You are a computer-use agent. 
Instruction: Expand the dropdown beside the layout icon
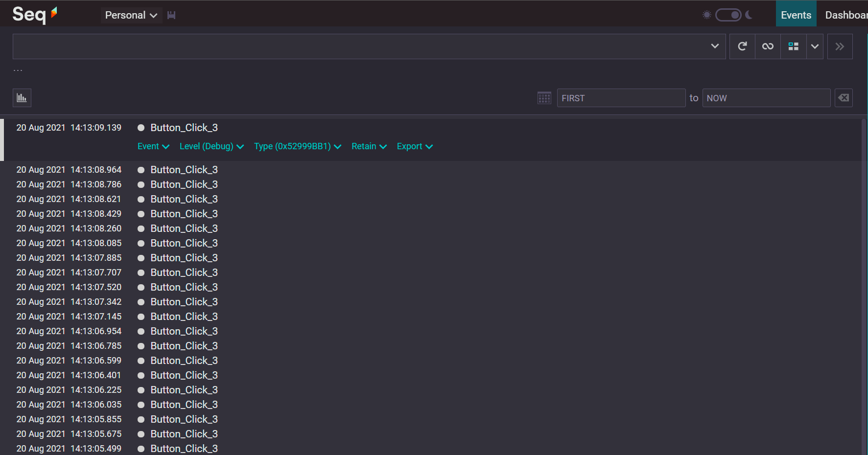[x=815, y=46]
